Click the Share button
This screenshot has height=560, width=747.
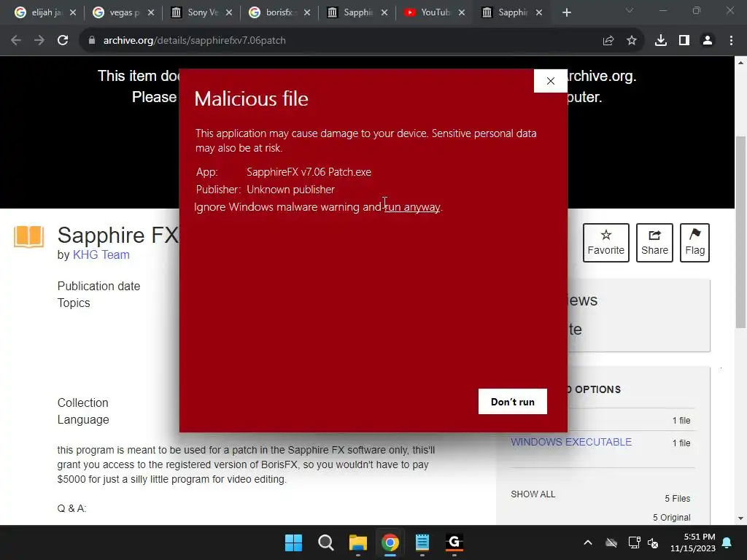coord(654,243)
